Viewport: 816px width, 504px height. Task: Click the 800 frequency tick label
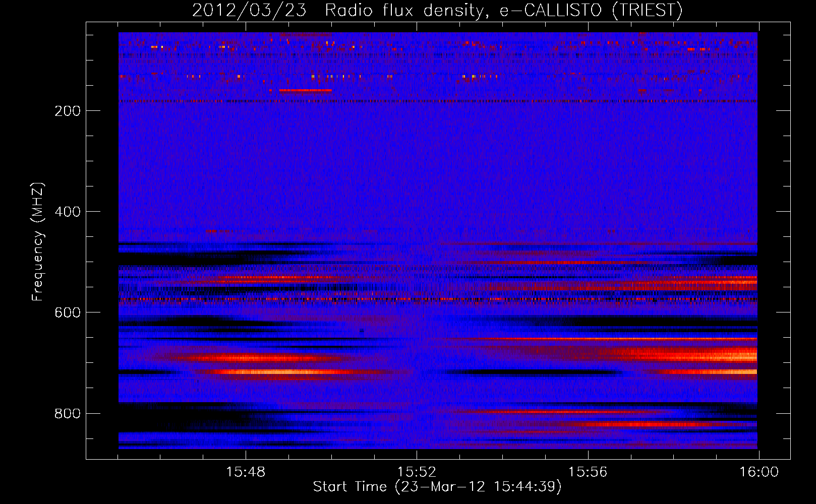tap(68, 413)
